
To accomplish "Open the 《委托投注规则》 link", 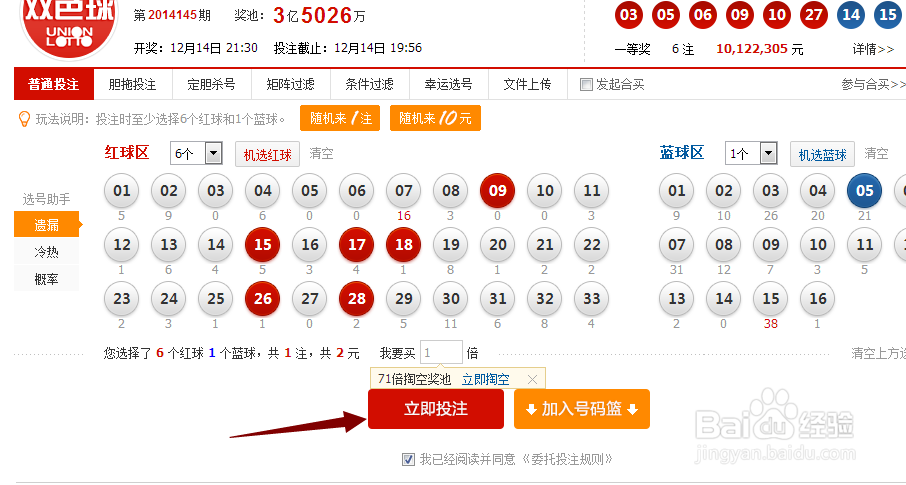I will (567, 460).
